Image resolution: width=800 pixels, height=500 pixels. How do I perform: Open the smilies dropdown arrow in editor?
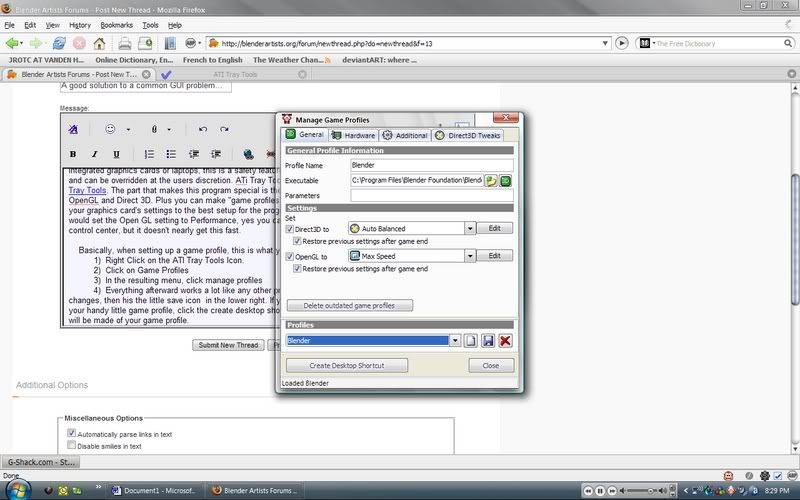128,130
